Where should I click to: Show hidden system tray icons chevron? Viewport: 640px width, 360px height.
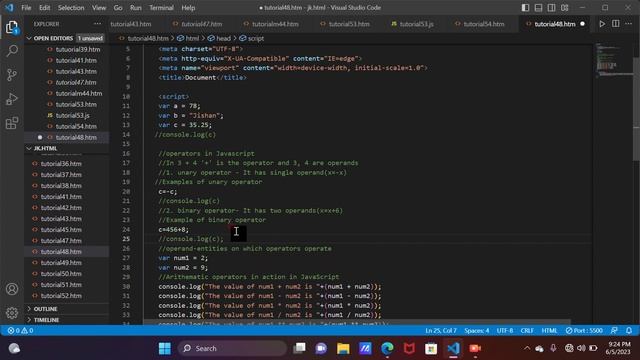point(527,349)
